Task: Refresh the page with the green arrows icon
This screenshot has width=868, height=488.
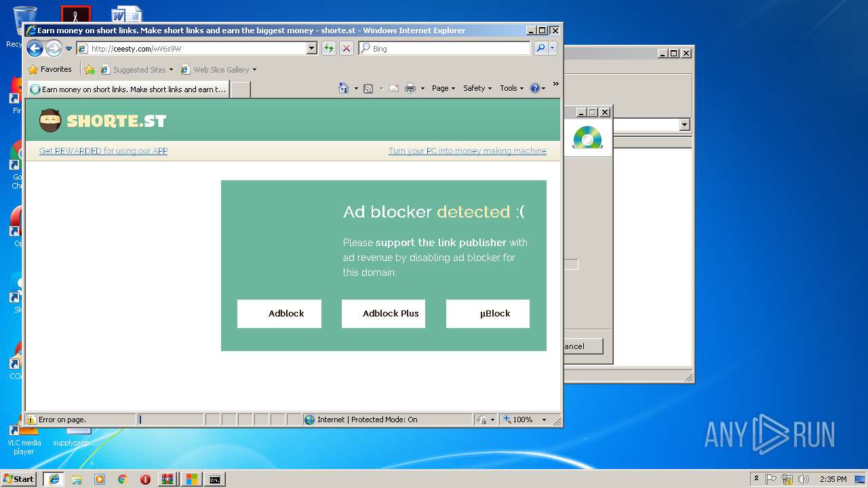Action: point(329,48)
